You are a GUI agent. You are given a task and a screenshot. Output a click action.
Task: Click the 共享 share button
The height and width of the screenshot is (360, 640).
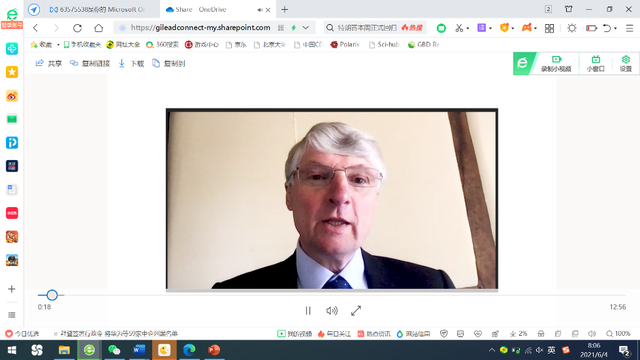[x=49, y=63]
